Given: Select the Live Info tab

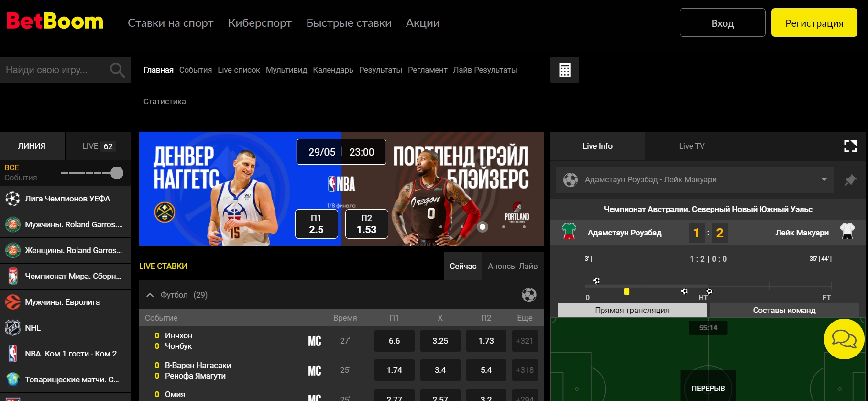Looking at the screenshot, I should pyautogui.click(x=597, y=146).
